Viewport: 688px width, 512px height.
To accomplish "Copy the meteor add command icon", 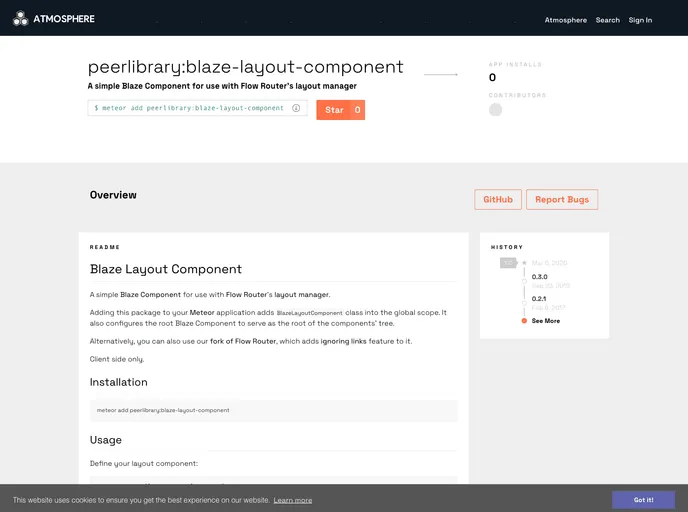I will click(x=296, y=108).
